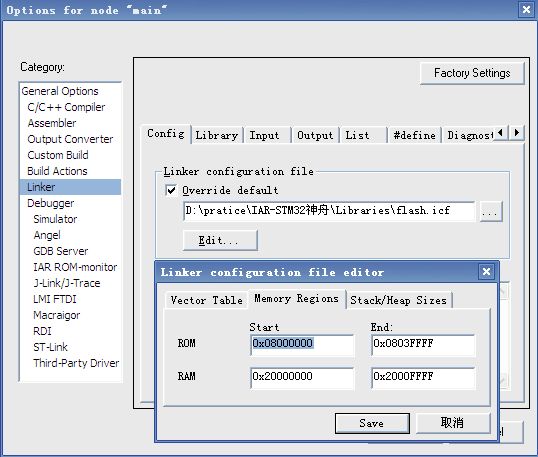Click ROM Start address field
Screen dimensions: 538x457
pos(302,344)
